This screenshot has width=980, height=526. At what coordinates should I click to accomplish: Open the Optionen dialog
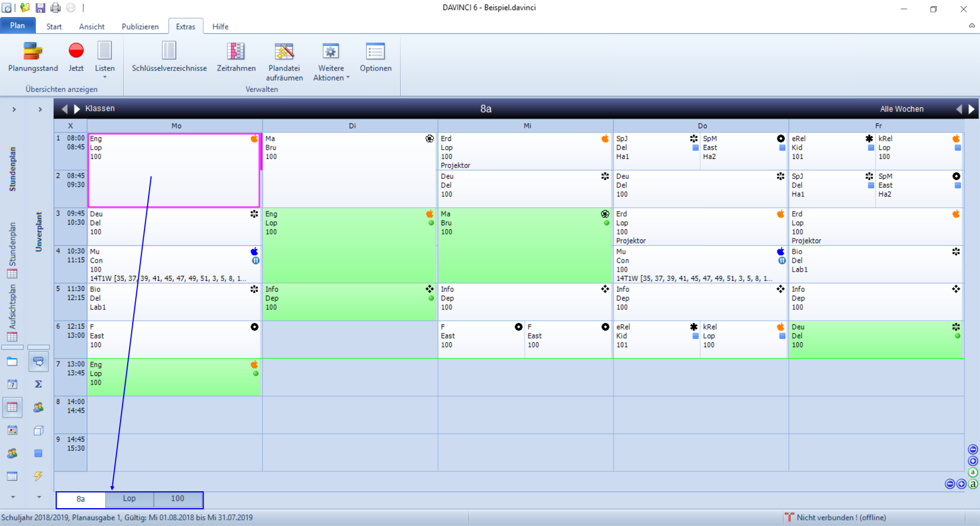(x=376, y=57)
